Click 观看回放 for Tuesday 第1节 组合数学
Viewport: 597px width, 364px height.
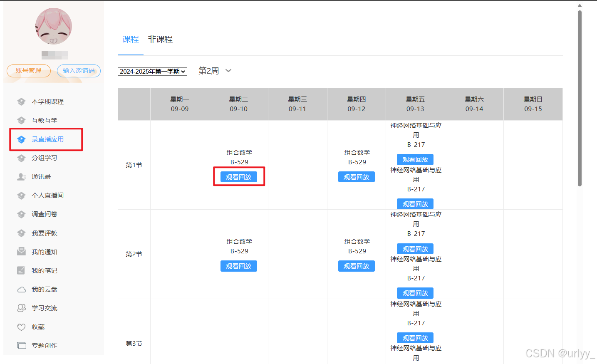tap(238, 177)
